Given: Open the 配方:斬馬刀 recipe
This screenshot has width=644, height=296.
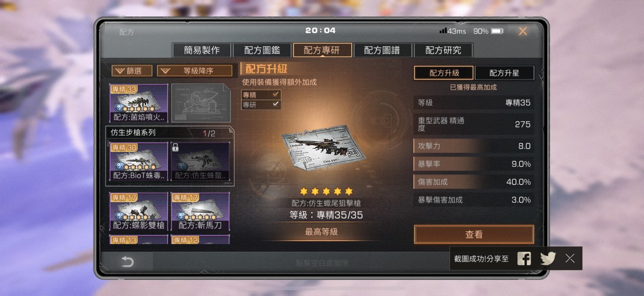Looking at the screenshot, I should pos(200,212).
